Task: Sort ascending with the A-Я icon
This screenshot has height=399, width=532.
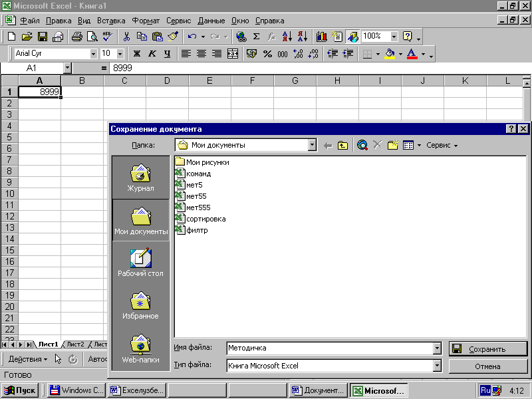Action: (287, 37)
